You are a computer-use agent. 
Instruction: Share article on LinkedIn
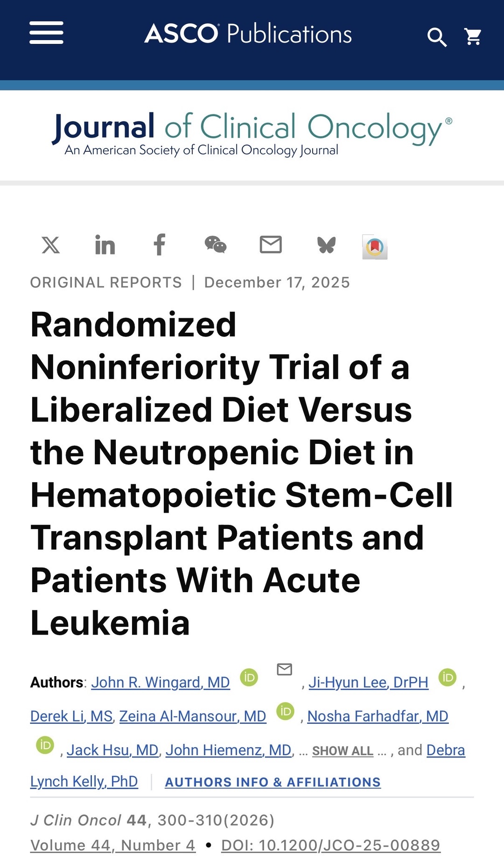tap(105, 245)
